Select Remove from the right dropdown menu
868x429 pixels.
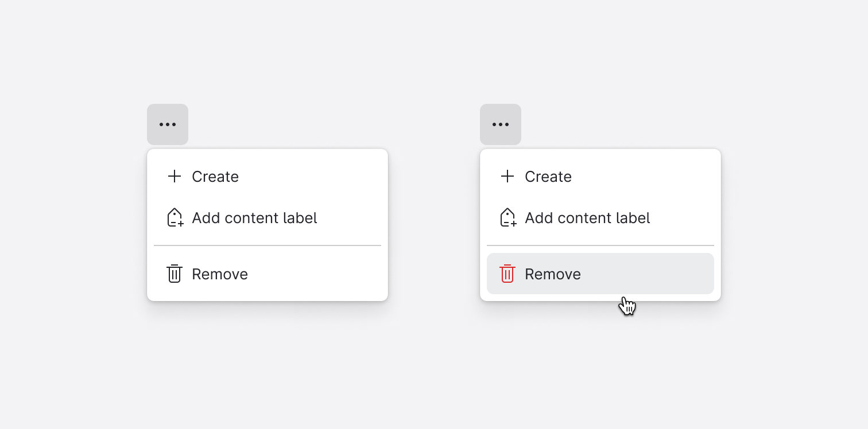pos(552,274)
